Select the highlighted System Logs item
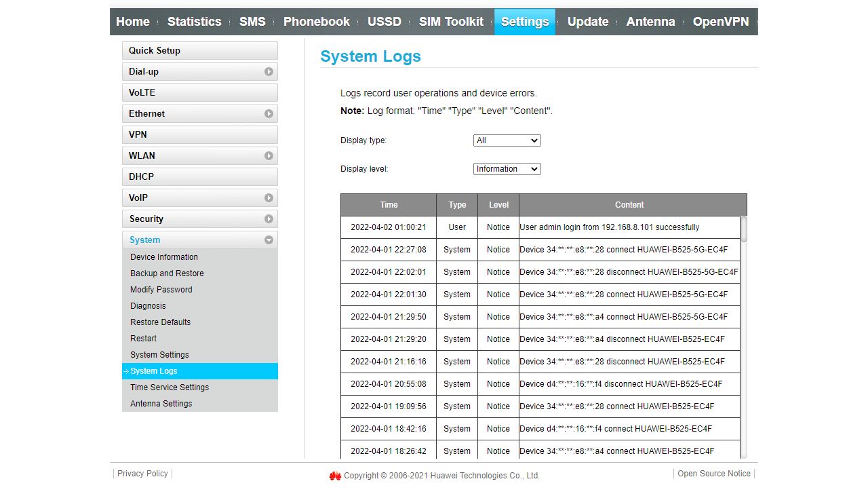 click(x=200, y=371)
